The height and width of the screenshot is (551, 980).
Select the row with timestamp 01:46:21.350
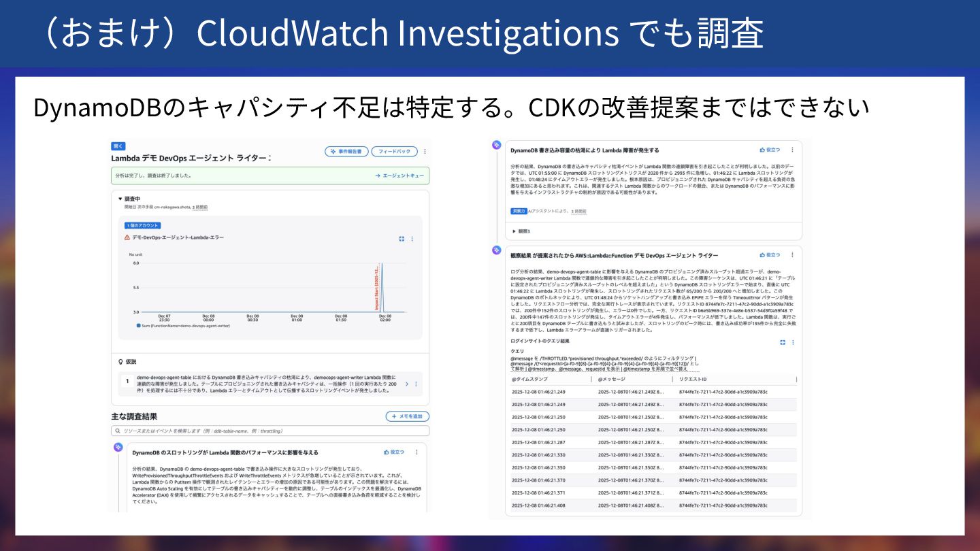pyautogui.click(x=653, y=468)
